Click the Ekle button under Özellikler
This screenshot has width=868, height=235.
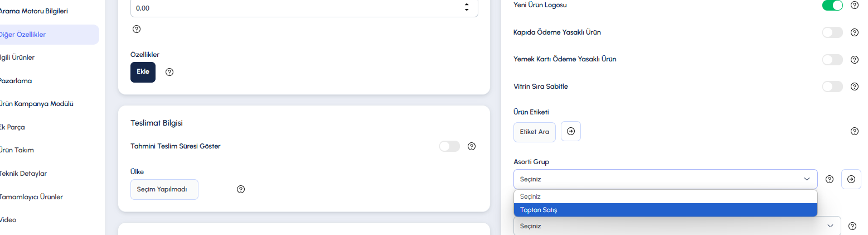(143, 72)
